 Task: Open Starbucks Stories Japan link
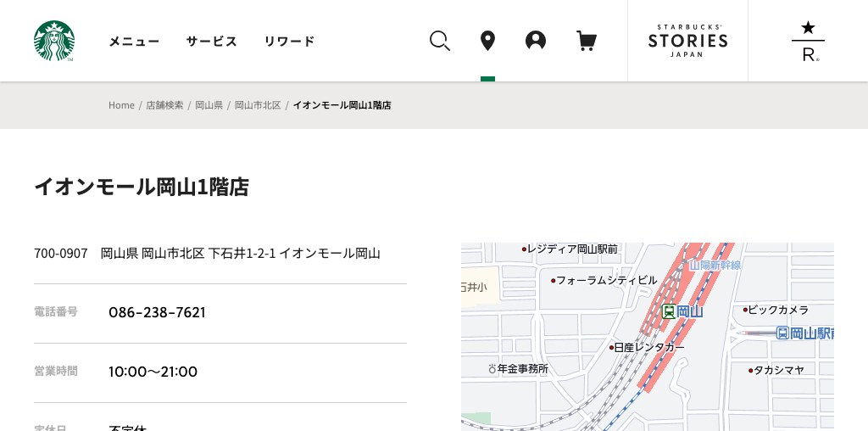pos(687,41)
